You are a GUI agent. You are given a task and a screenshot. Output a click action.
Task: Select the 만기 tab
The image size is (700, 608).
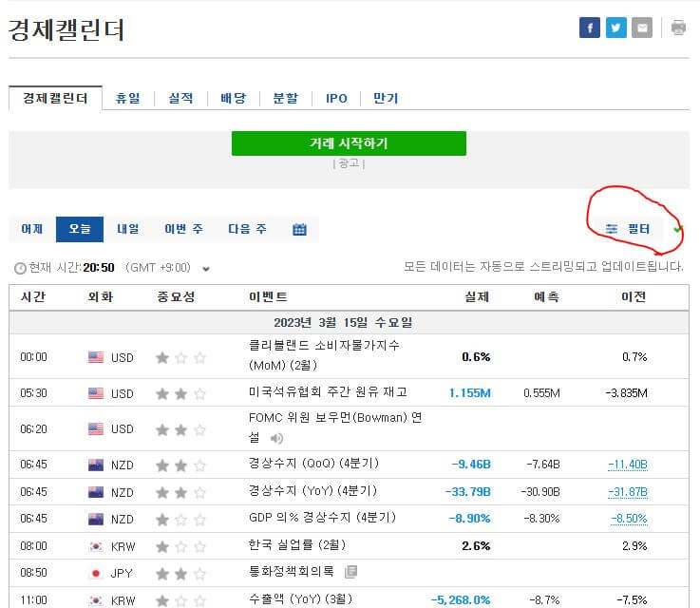(386, 98)
